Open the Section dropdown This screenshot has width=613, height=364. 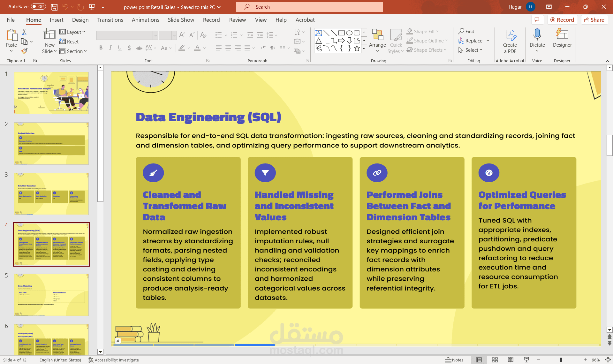click(x=73, y=51)
